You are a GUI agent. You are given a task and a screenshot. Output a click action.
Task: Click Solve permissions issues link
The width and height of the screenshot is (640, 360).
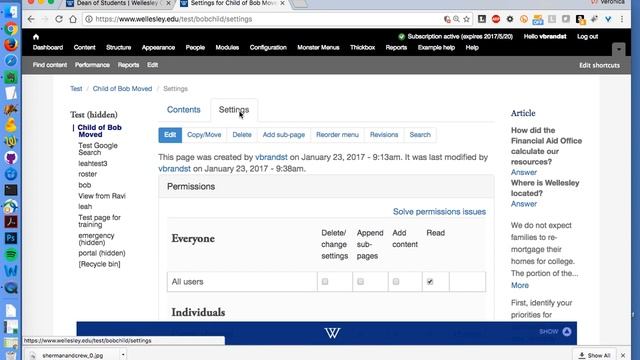tap(439, 211)
